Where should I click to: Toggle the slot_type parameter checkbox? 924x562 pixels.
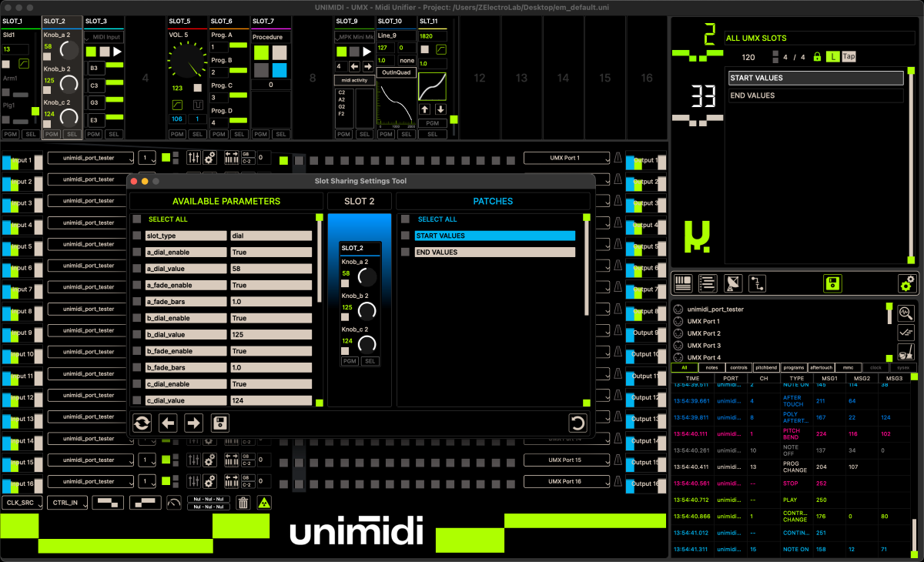(137, 236)
